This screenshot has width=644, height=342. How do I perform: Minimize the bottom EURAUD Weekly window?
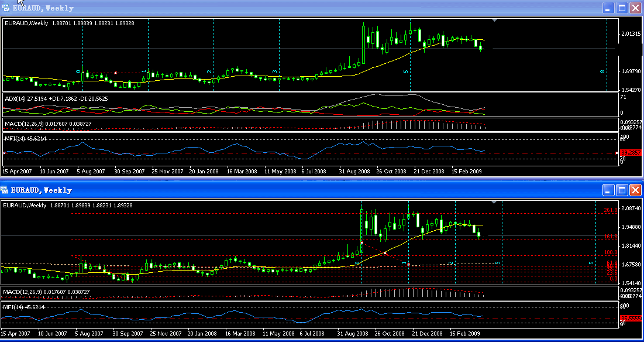tap(609, 190)
